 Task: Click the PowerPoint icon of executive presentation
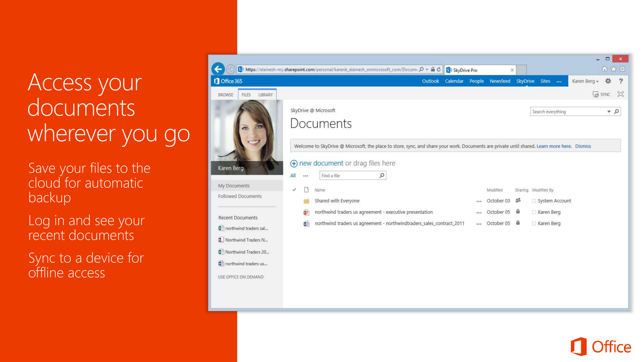[306, 212]
